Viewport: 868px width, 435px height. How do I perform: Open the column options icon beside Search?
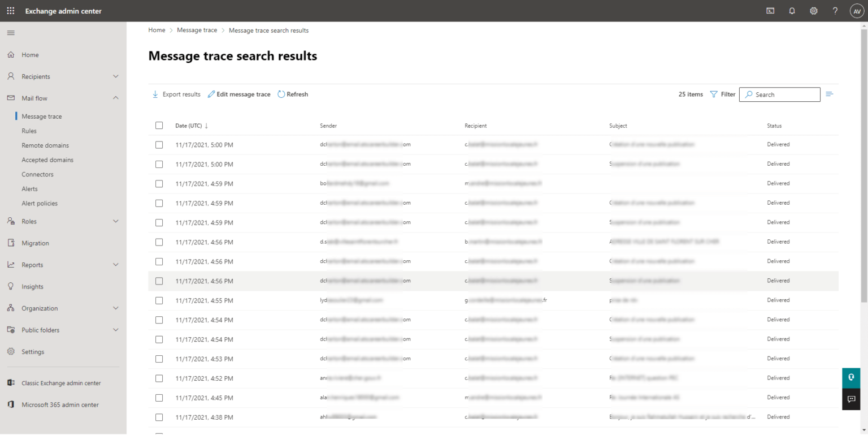(830, 94)
